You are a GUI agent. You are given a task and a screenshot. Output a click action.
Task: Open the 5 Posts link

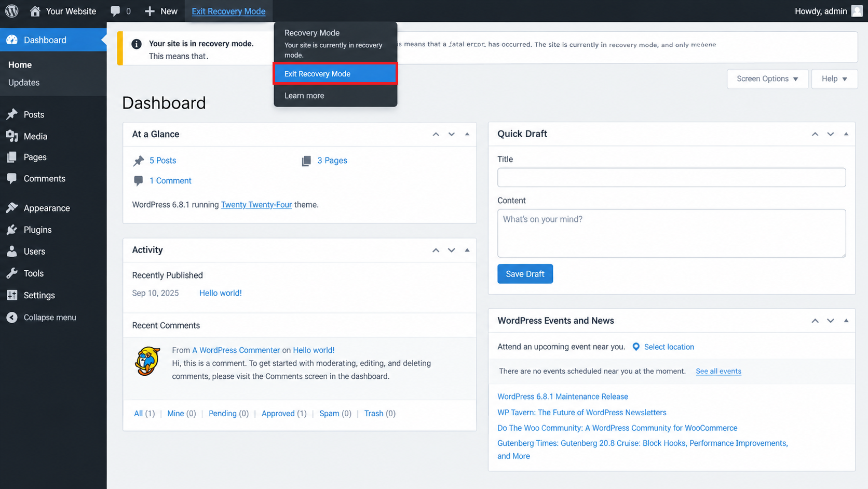point(163,161)
